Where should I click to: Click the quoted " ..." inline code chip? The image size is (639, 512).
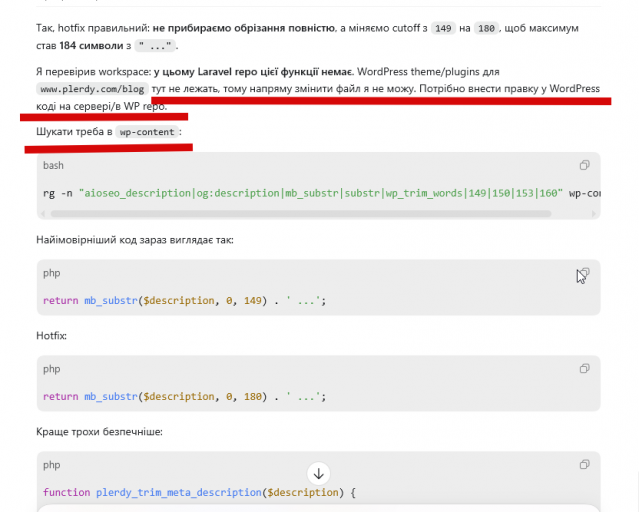(155, 46)
